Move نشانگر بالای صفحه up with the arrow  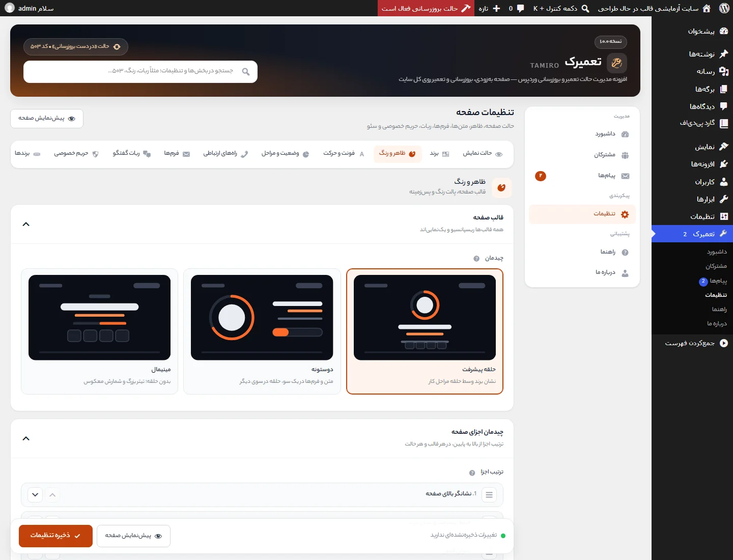point(52,494)
